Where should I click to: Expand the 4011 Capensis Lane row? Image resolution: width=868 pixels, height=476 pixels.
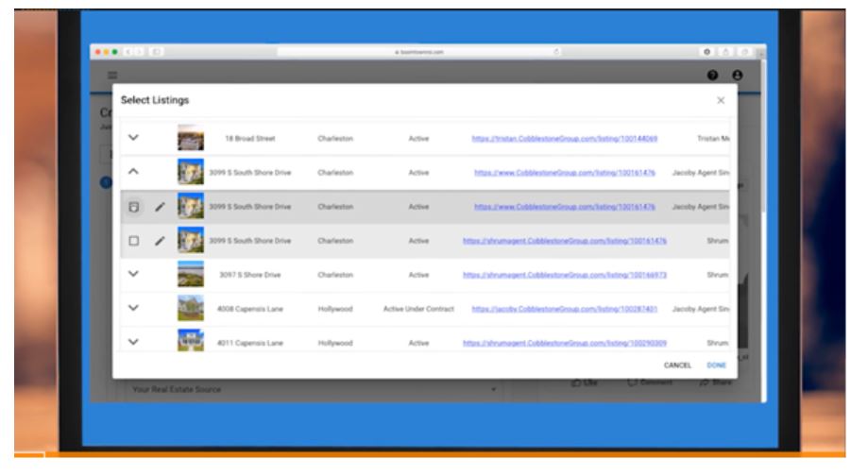133,342
